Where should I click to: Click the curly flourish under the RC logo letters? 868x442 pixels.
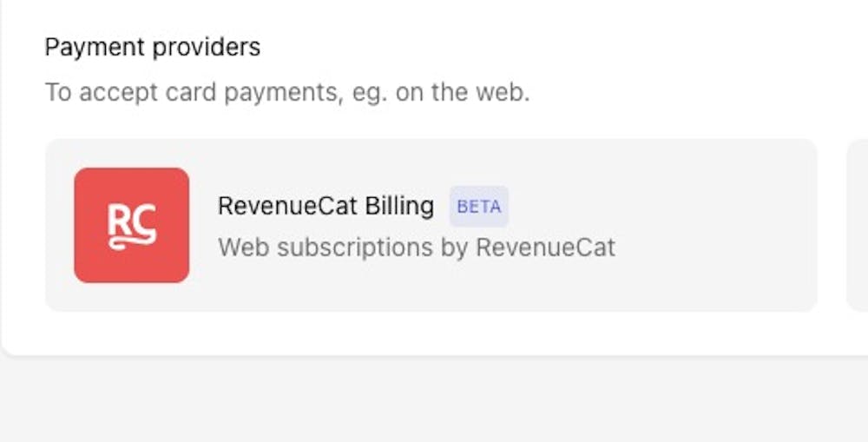click(131, 243)
